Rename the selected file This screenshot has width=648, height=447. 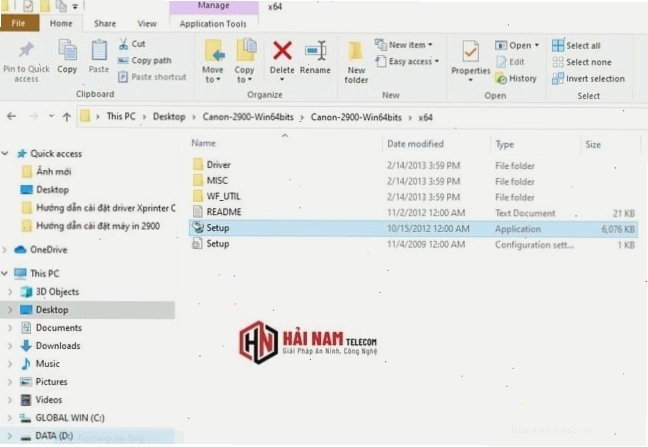coord(315,57)
